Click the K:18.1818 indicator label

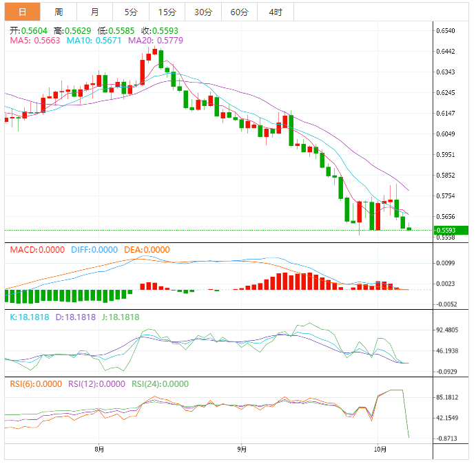pyautogui.click(x=30, y=317)
